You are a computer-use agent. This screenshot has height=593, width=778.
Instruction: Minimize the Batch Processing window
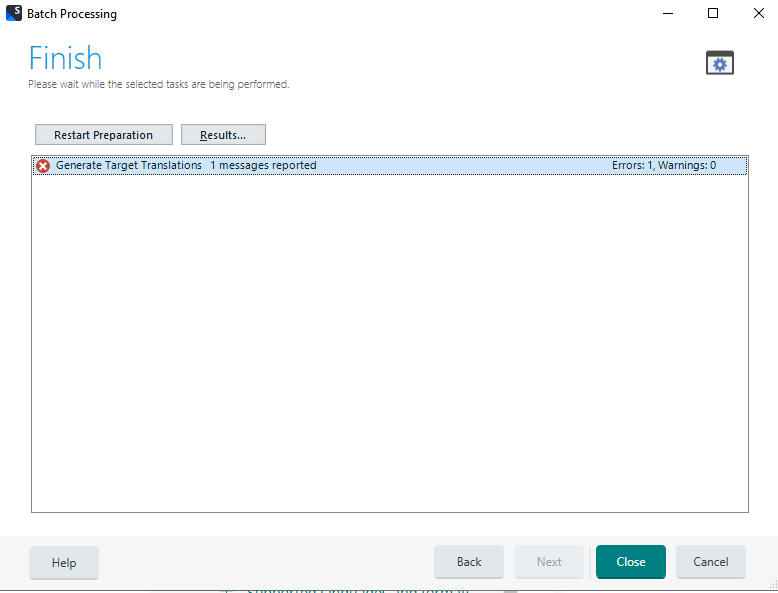[668, 13]
